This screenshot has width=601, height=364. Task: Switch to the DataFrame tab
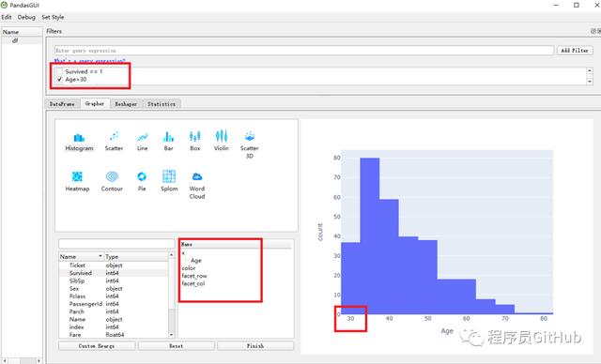63,104
